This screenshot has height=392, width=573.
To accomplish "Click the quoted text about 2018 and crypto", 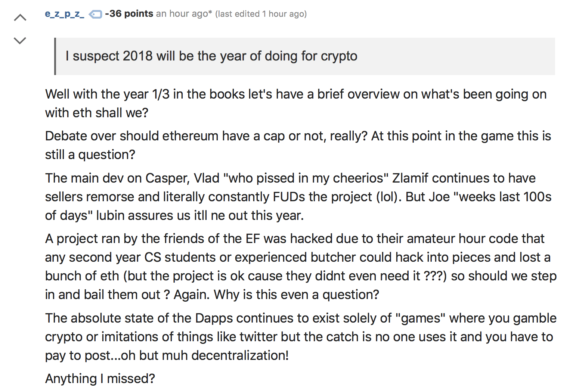I will pyautogui.click(x=211, y=56).
